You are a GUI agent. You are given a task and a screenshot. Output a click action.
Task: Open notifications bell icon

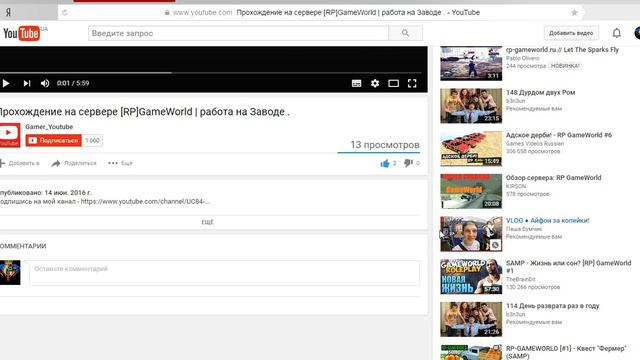[616, 33]
